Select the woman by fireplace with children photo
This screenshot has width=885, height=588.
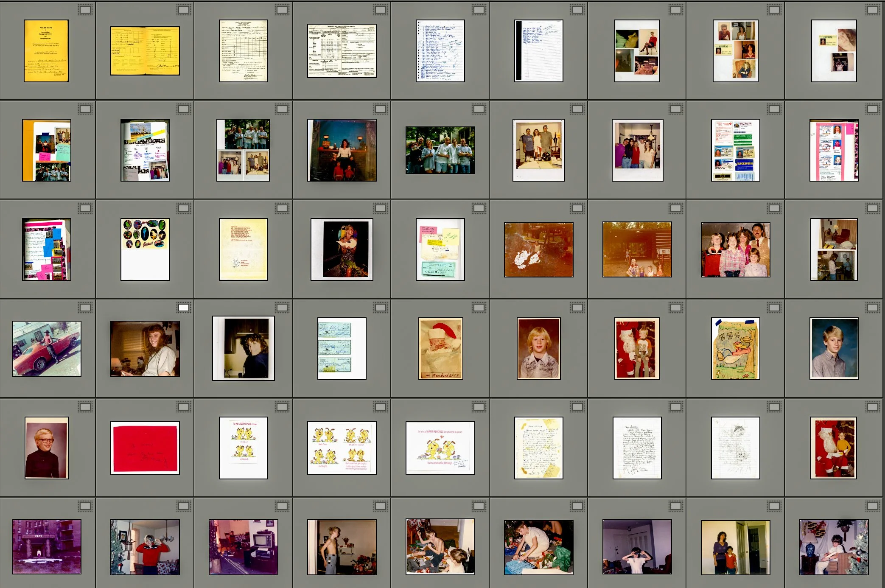point(342,150)
